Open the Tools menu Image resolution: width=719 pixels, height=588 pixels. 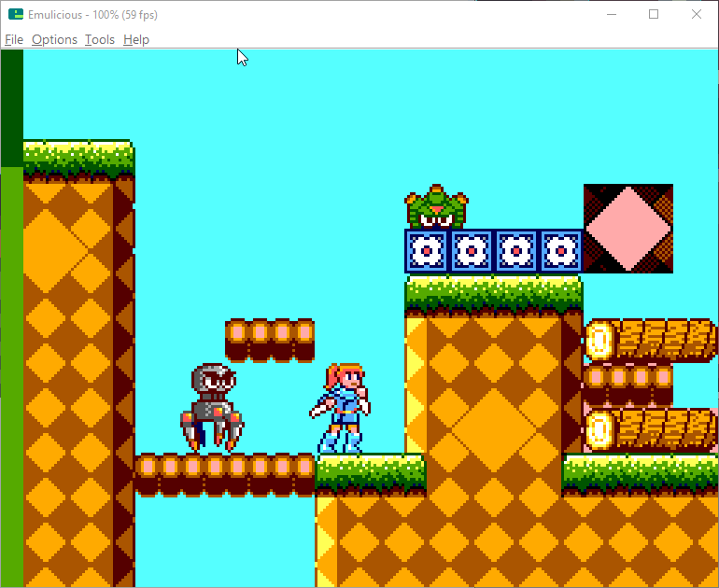[100, 40]
